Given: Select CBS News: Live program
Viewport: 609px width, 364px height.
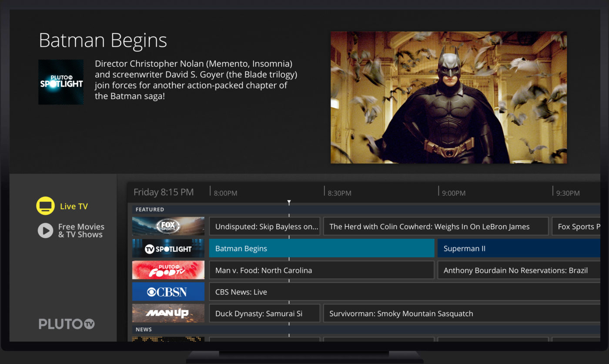Looking at the screenshot, I should pos(405,292).
